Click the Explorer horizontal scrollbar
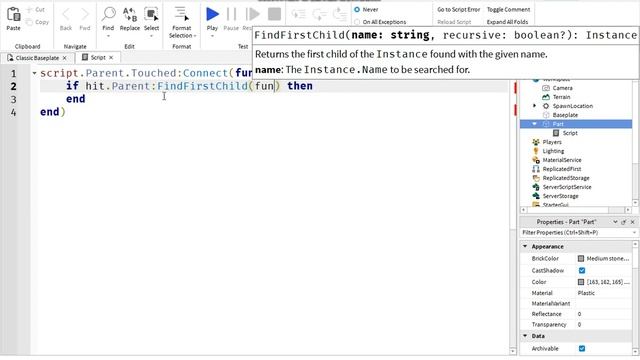The width and height of the screenshot is (640, 360). click(576, 210)
